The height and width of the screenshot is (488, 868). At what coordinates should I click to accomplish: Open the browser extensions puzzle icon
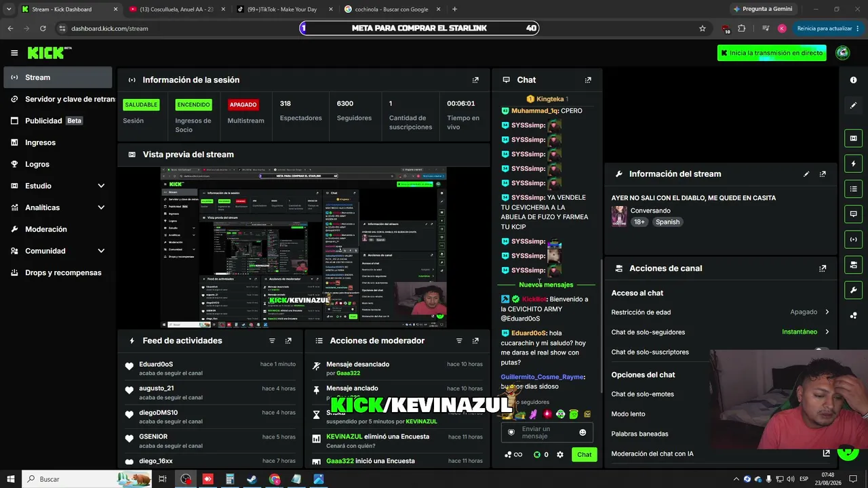(741, 28)
